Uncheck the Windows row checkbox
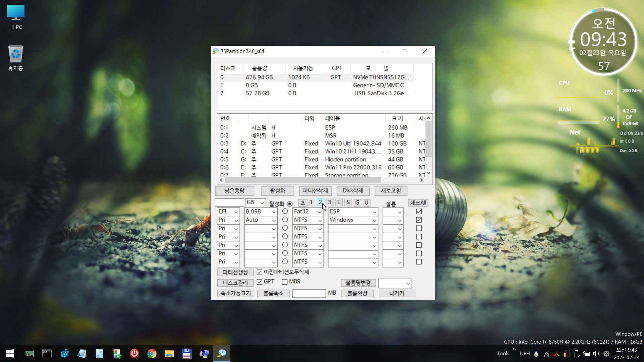The height and width of the screenshot is (362, 644). point(419,220)
